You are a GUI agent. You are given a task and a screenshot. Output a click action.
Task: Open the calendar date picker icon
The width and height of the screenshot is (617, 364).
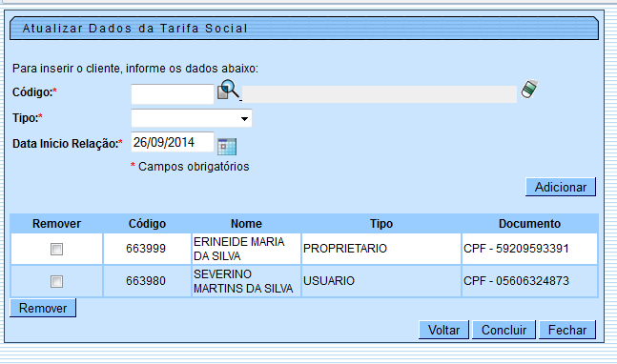click(227, 147)
